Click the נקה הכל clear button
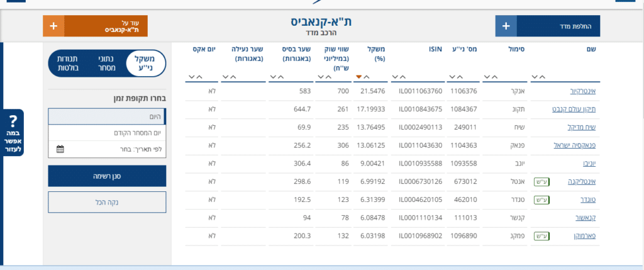The image size is (644, 270). pos(107,202)
